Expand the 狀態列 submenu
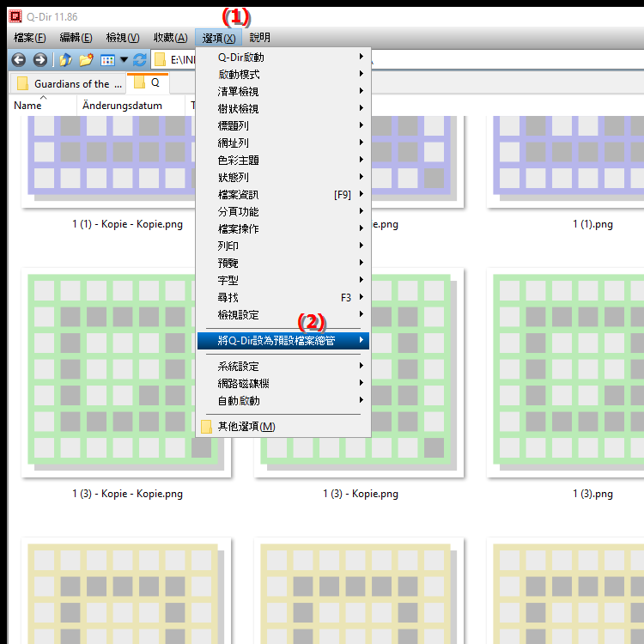 tap(283, 178)
